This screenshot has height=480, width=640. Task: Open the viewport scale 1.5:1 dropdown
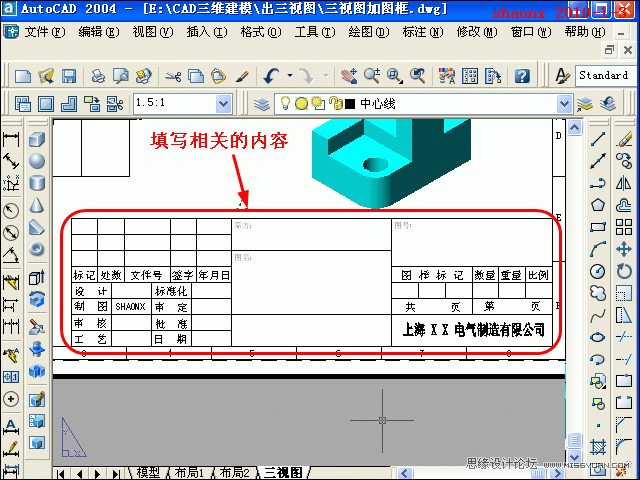click(x=233, y=103)
